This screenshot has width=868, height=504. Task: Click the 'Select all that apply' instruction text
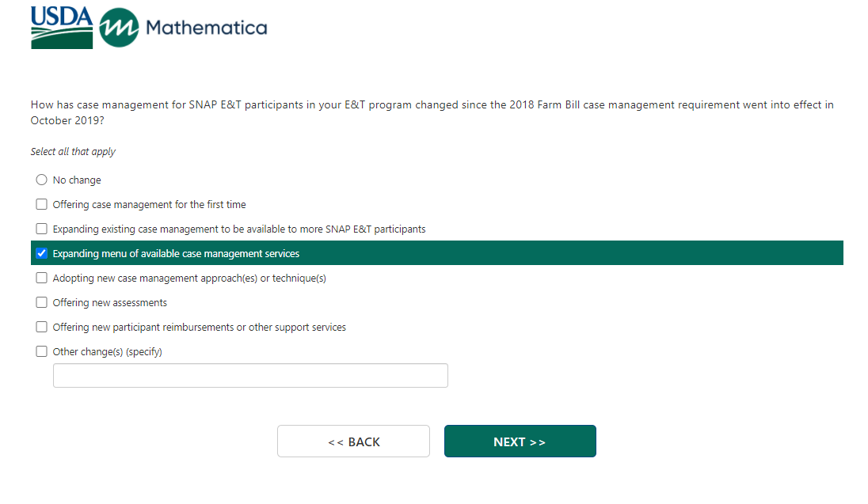pyautogui.click(x=73, y=152)
